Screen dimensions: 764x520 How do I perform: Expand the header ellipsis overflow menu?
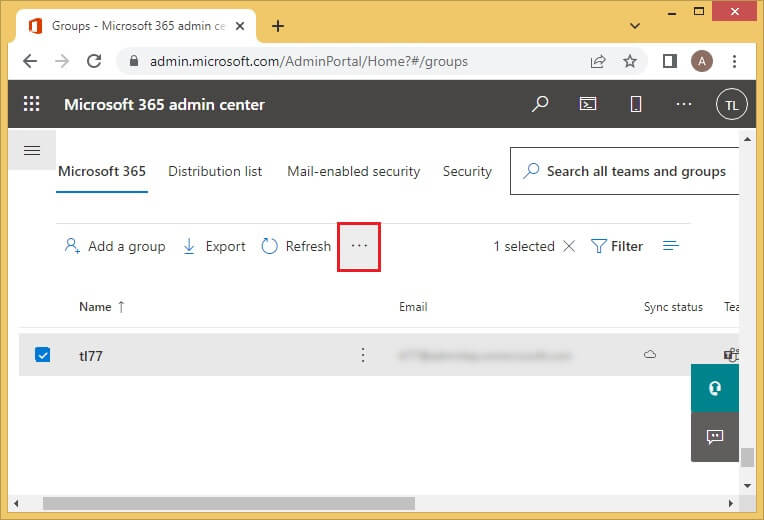(x=684, y=104)
